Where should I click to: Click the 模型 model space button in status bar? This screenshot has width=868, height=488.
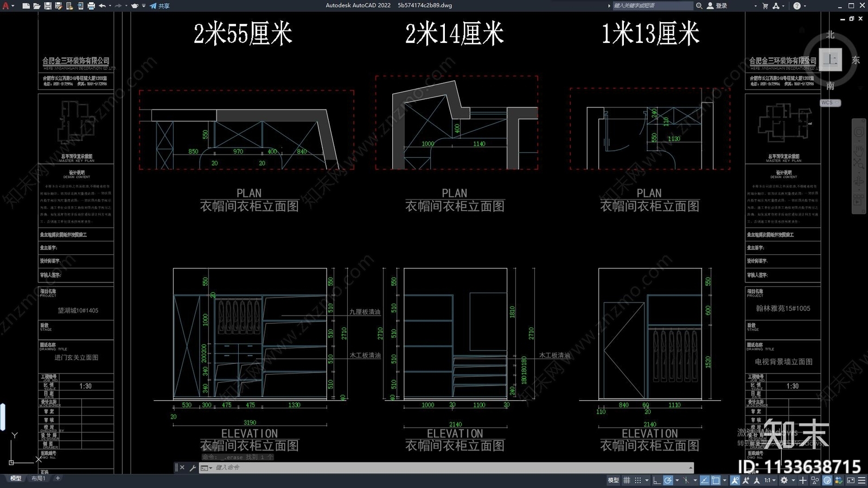click(614, 480)
